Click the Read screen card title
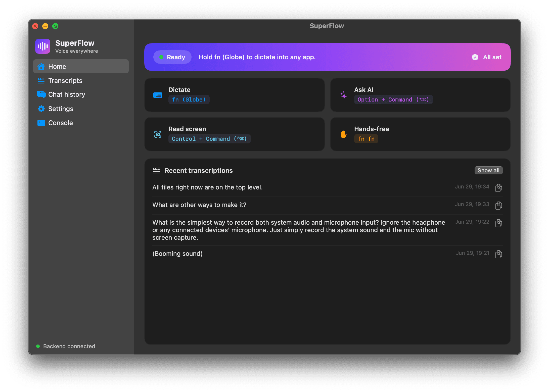This screenshot has height=392, width=549. pyautogui.click(x=187, y=129)
